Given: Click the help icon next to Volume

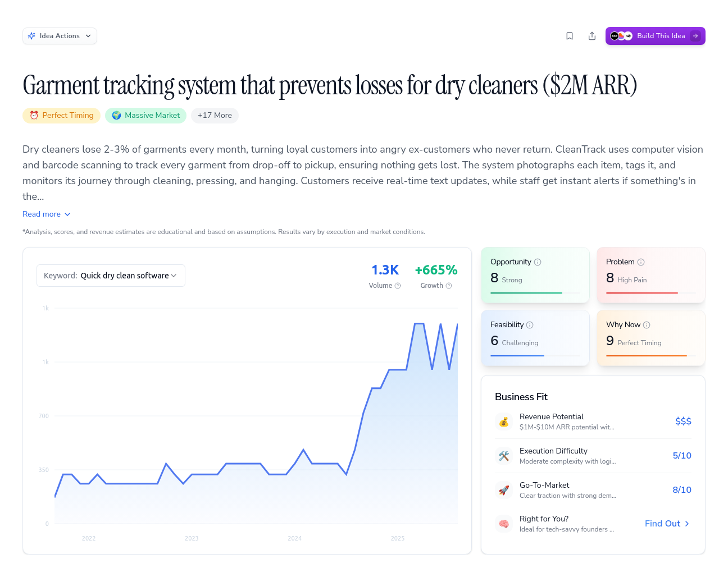Looking at the screenshot, I should pos(398,286).
